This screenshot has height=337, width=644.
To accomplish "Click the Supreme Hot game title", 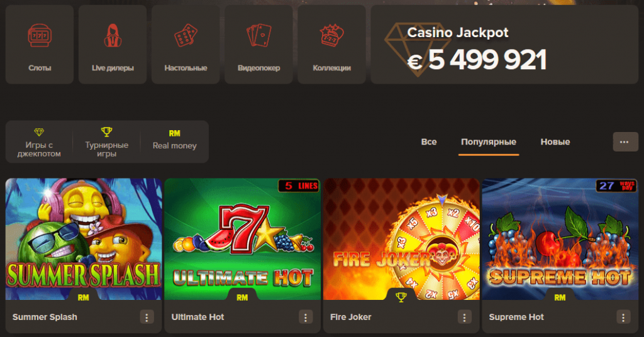I will 516,317.
